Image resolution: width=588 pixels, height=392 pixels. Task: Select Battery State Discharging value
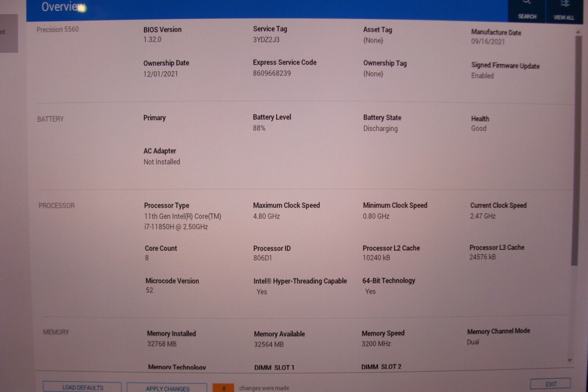[380, 129]
